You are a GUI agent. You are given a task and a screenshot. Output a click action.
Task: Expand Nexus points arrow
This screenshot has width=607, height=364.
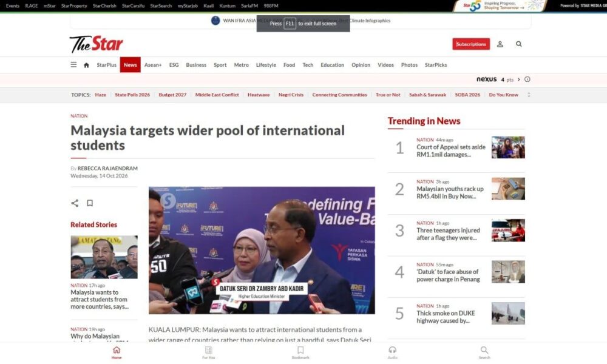tap(519, 79)
